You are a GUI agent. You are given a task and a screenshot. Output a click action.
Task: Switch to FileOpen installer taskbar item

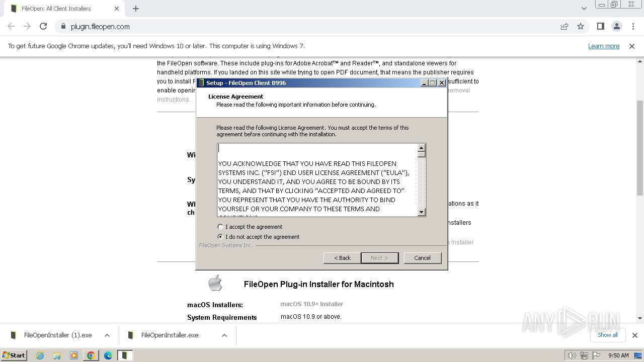click(125, 355)
